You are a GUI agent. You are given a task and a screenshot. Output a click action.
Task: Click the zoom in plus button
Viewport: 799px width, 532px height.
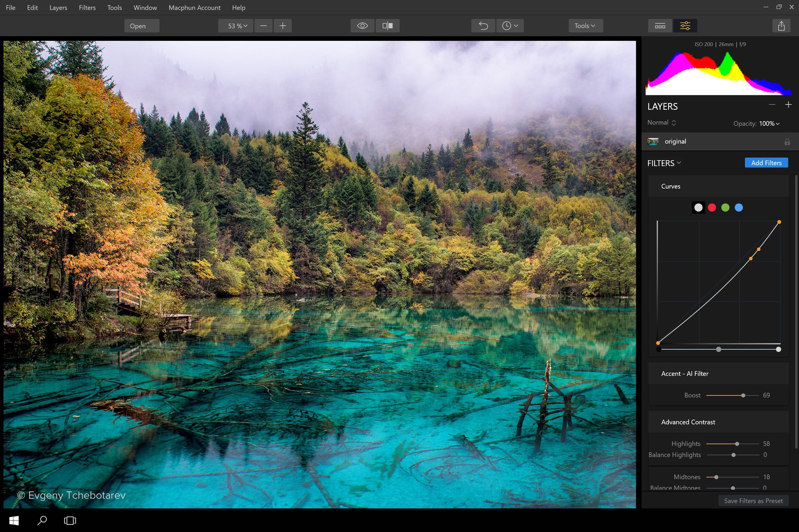pos(283,26)
